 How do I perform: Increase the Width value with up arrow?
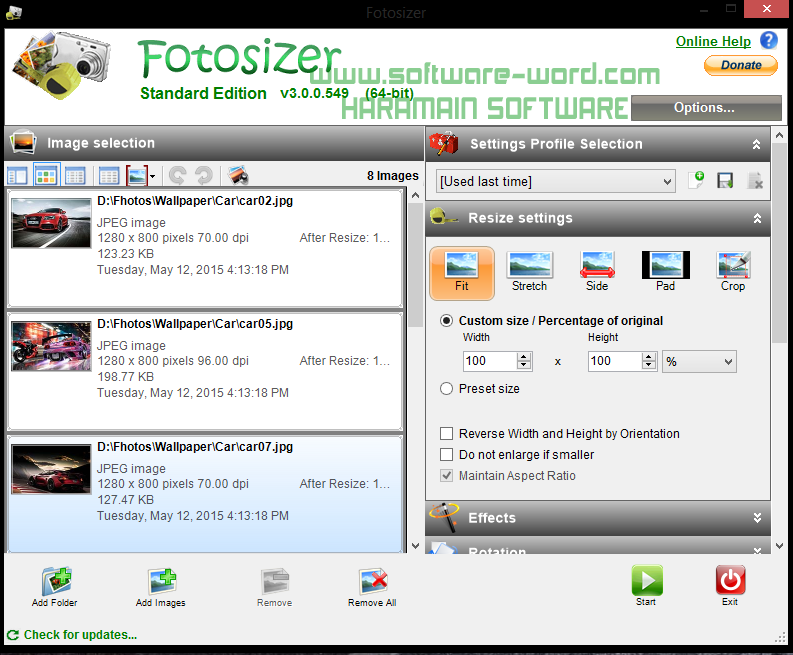[524, 357]
